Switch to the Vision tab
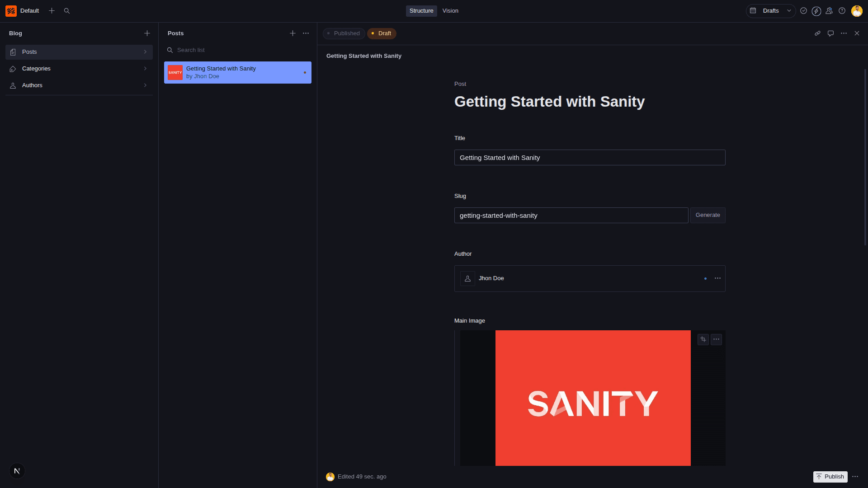Viewport: 868px width, 488px height. click(450, 11)
